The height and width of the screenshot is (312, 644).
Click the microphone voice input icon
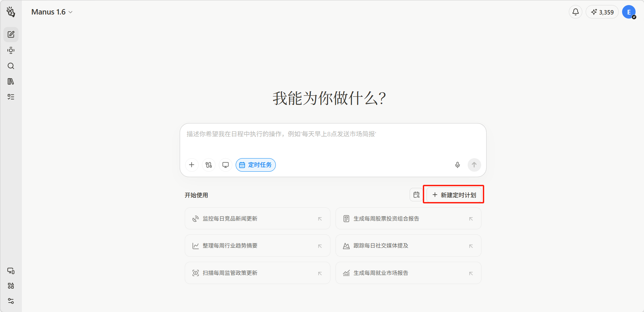click(x=457, y=165)
